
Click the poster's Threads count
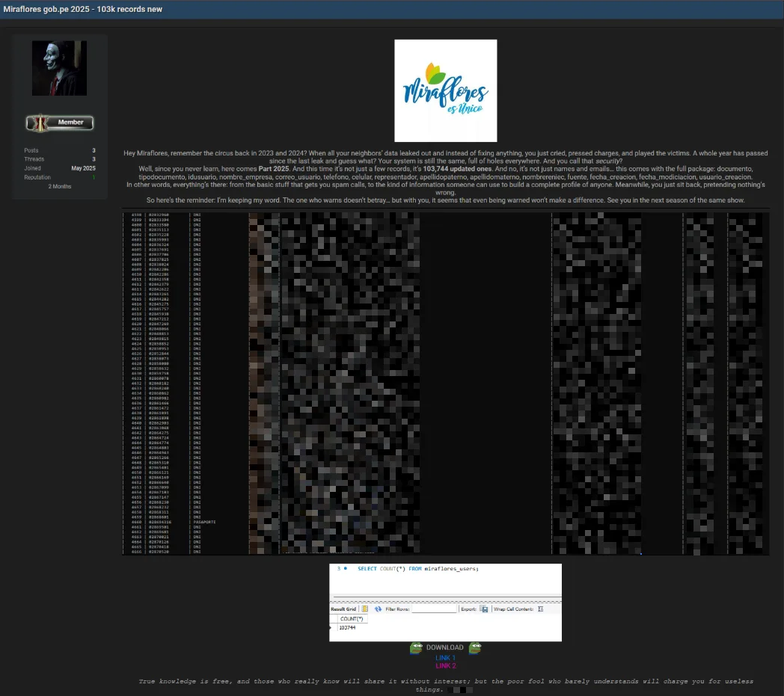[94, 159]
